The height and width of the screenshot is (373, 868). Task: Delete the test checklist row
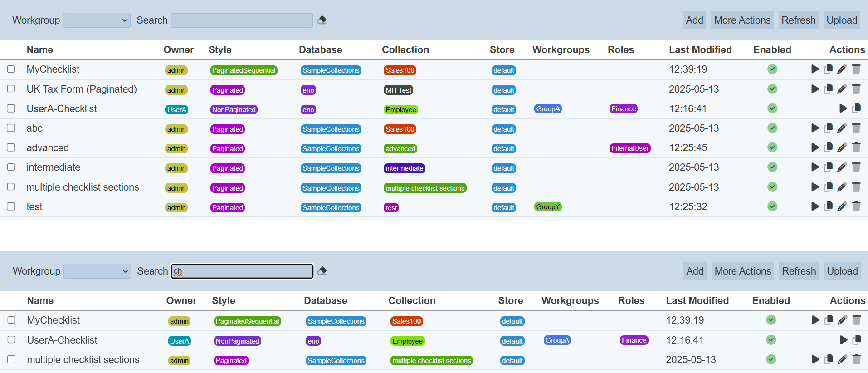pyautogui.click(x=856, y=206)
